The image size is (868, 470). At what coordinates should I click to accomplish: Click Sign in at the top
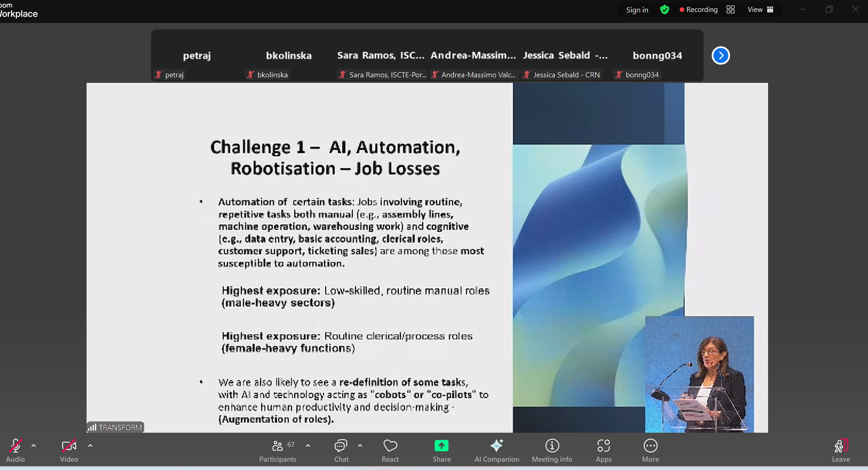tap(637, 10)
